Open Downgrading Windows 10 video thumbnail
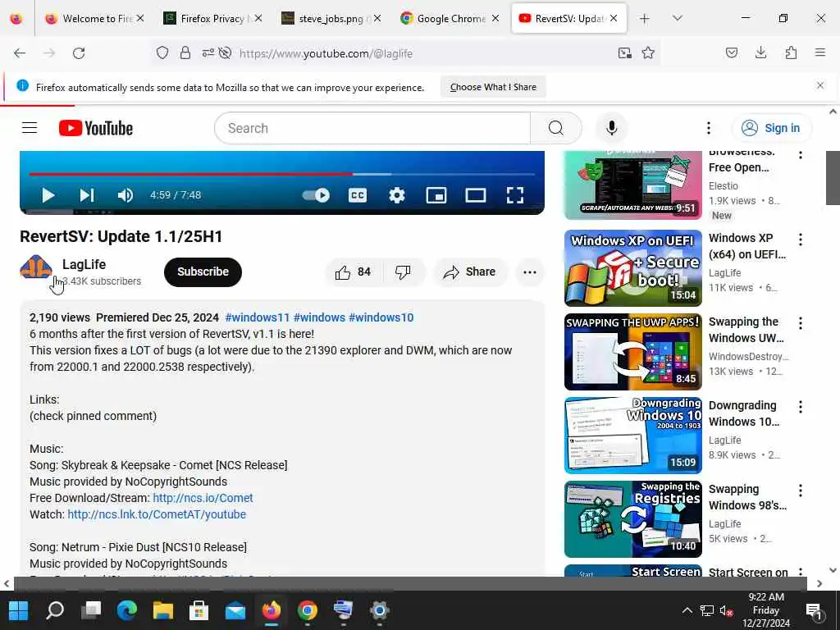 pos(632,435)
